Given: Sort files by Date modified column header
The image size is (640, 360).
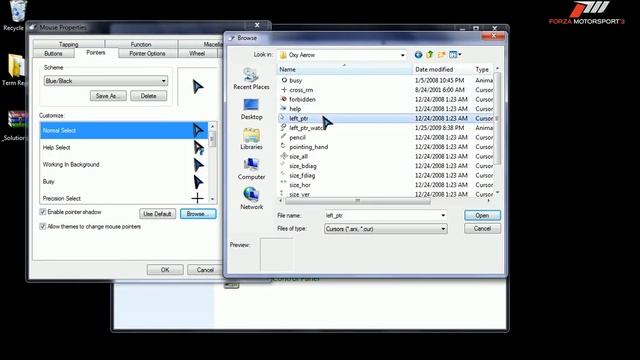Looking at the screenshot, I should pyautogui.click(x=442, y=69).
